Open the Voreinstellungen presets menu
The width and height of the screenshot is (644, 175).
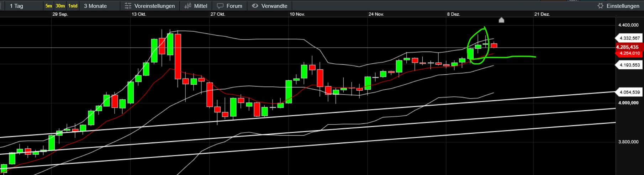[x=149, y=6]
